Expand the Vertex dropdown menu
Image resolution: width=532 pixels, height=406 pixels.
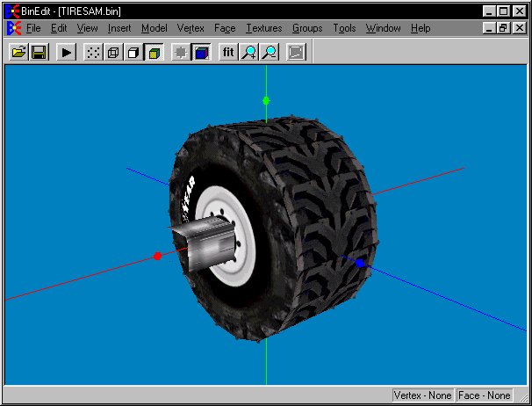pos(191,28)
